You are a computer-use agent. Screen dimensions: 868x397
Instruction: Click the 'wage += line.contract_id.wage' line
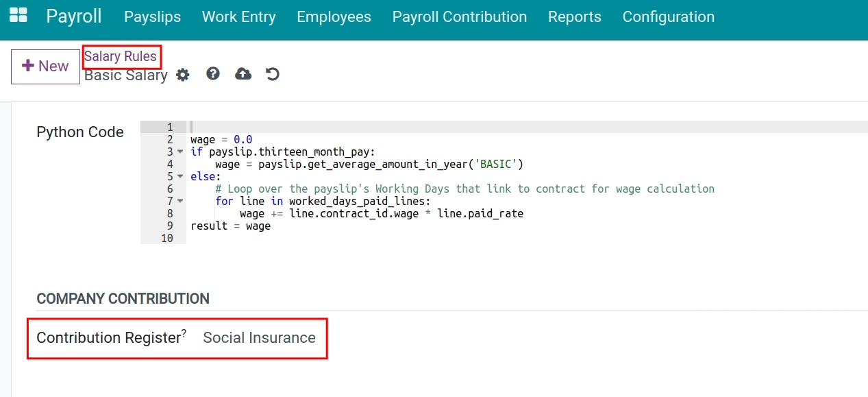(x=382, y=213)
